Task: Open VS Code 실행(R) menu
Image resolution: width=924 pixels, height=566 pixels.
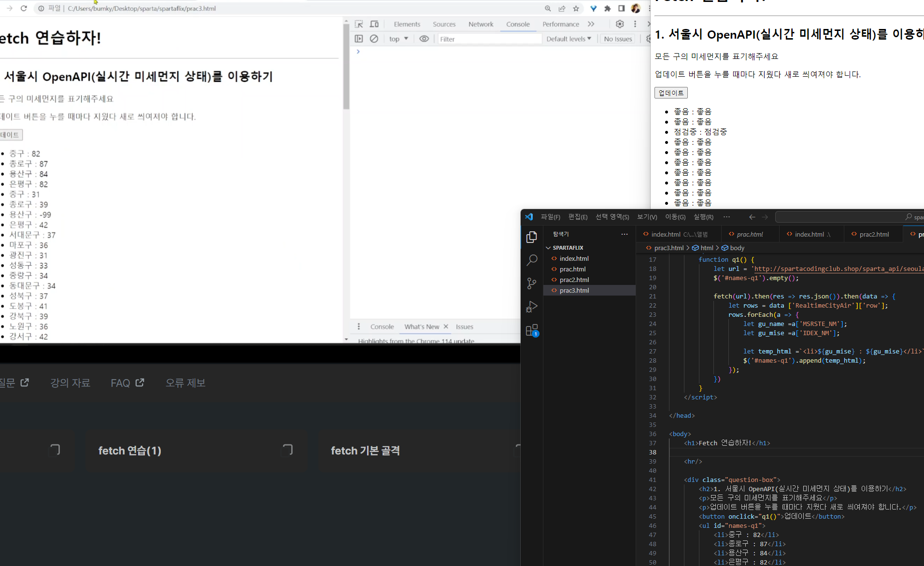Action: tap(703, 217)
